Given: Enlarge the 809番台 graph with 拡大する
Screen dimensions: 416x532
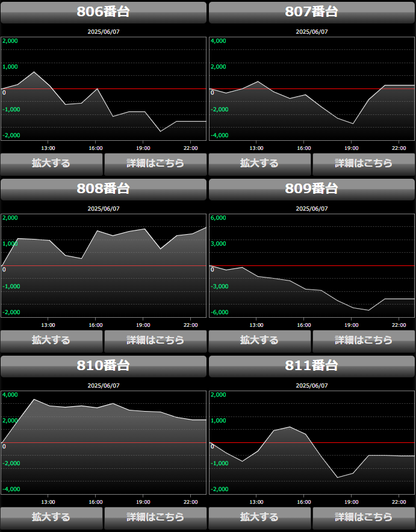Looking at the screenshot, I should (x=260, y=341).
